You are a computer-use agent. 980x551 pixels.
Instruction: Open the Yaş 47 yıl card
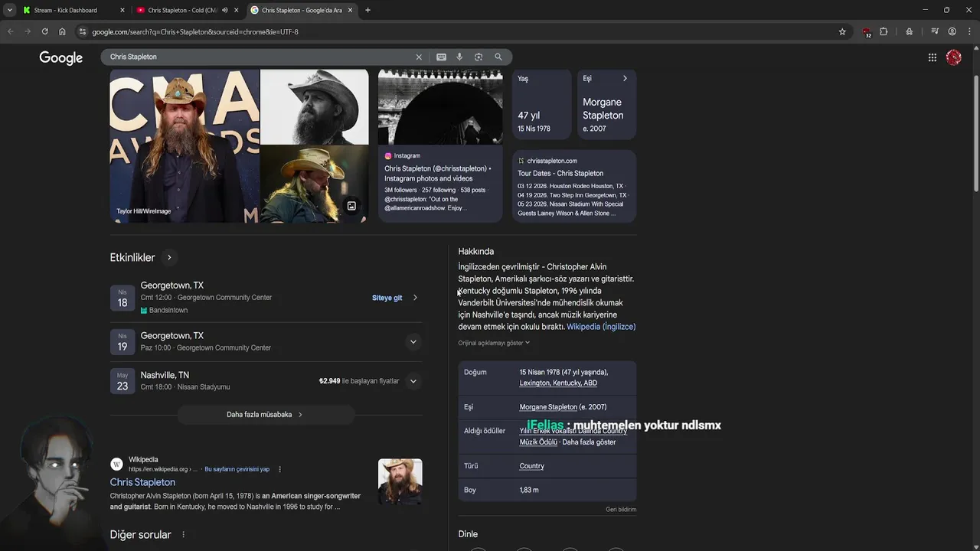click(x=542, y=105)
